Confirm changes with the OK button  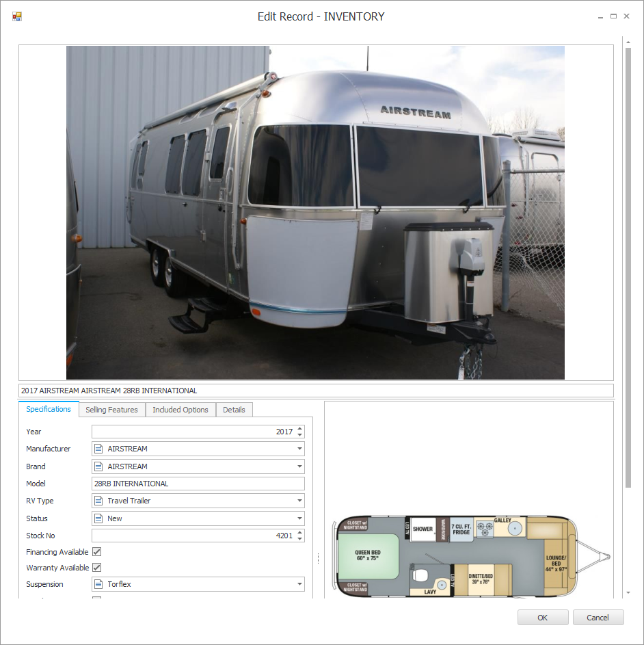click(543, 618)
